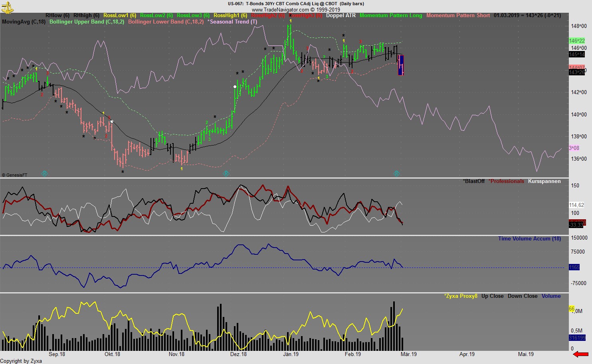Click the Feb.19 date axis label
The image size is (592, 364).
tap(352, 354)
